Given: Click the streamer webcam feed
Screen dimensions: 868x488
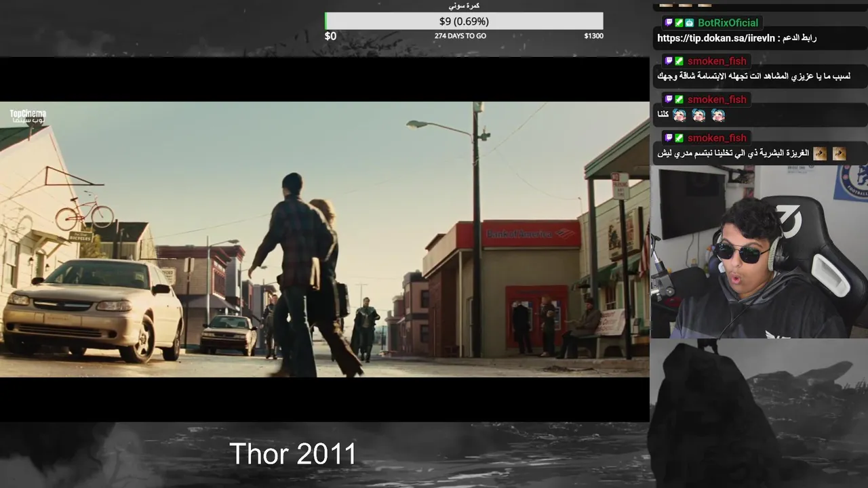Looking at the screenshot, I should (759, 251).
